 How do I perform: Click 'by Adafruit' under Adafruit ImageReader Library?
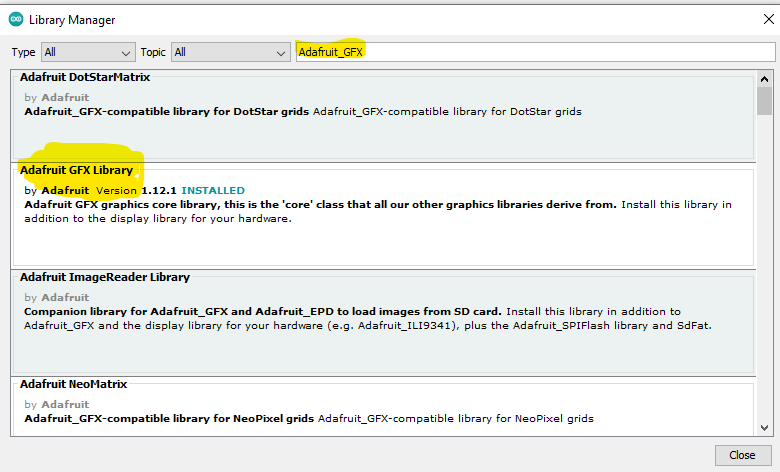tap(57, 297)
